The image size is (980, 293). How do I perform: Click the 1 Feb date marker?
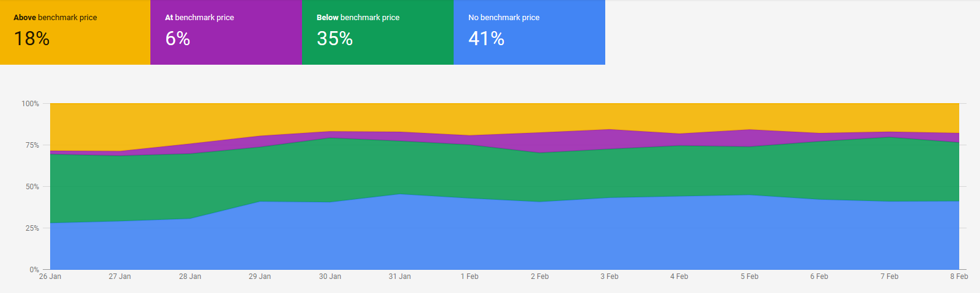(470, 277)
